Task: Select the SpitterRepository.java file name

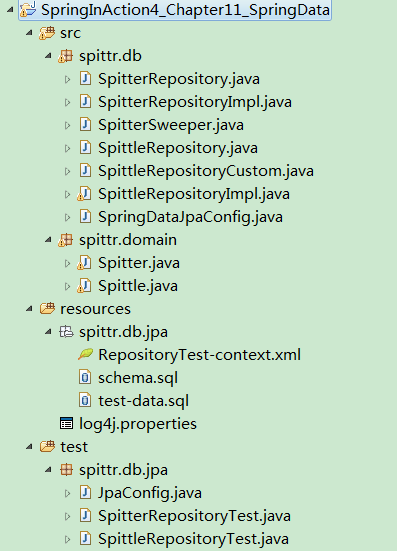Action: [x=179, y=79]
